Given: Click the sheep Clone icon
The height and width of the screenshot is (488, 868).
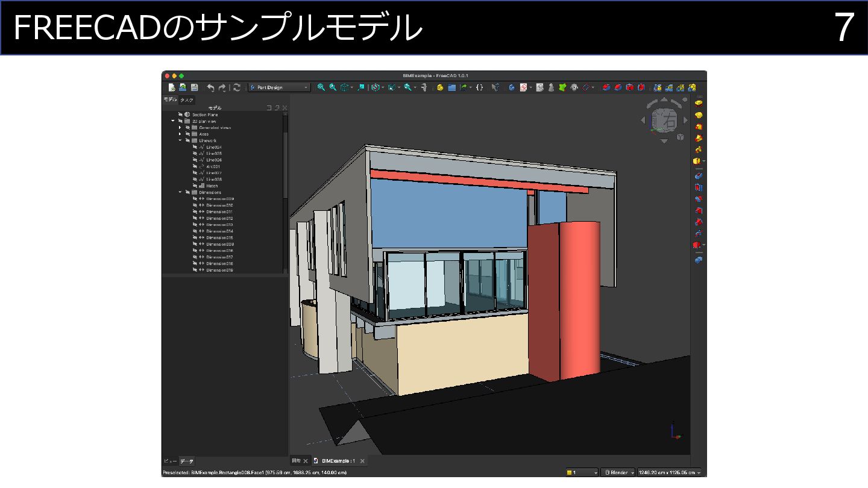Looking at the screenshot, I should click(x=574, y=87).
